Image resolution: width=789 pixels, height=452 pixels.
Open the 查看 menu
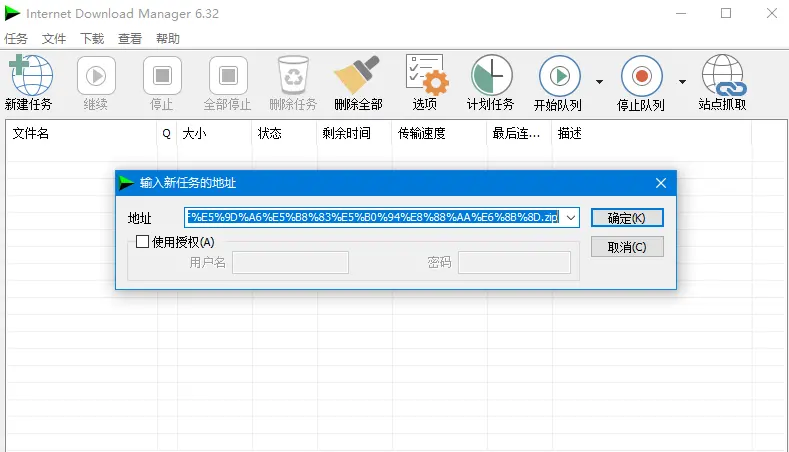[130, 39]
